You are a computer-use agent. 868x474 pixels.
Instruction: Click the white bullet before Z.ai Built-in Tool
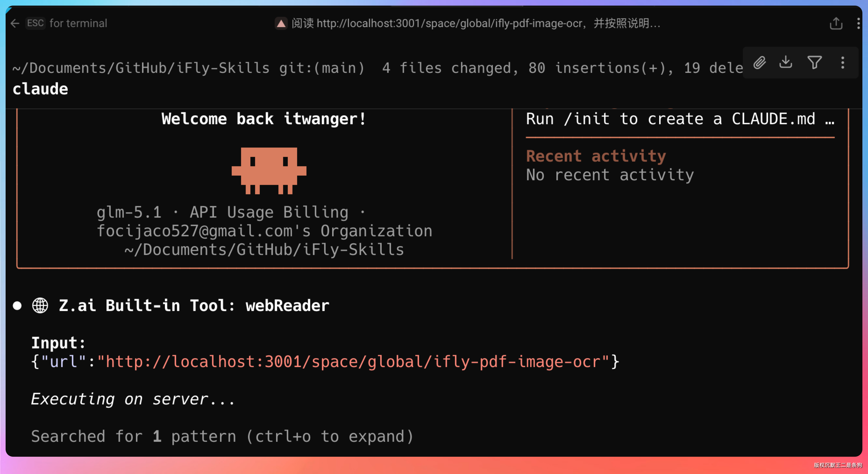(17, 306)
